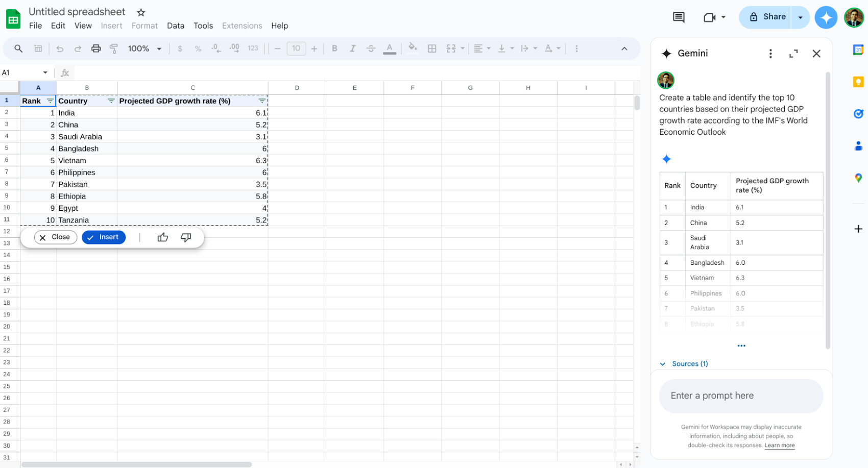Toggle the Rank column filter
Viewport: 868px width, 468px height.
pos(50,101)
